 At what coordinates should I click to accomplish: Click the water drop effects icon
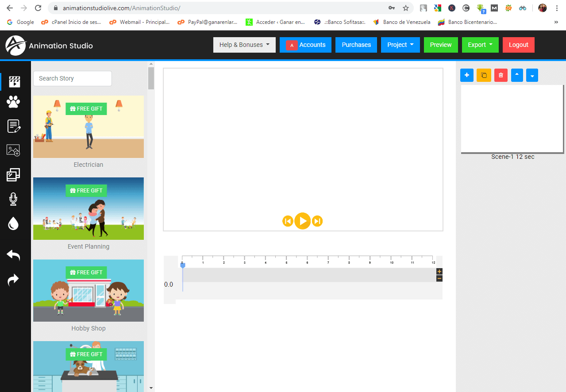coord(13,223)
